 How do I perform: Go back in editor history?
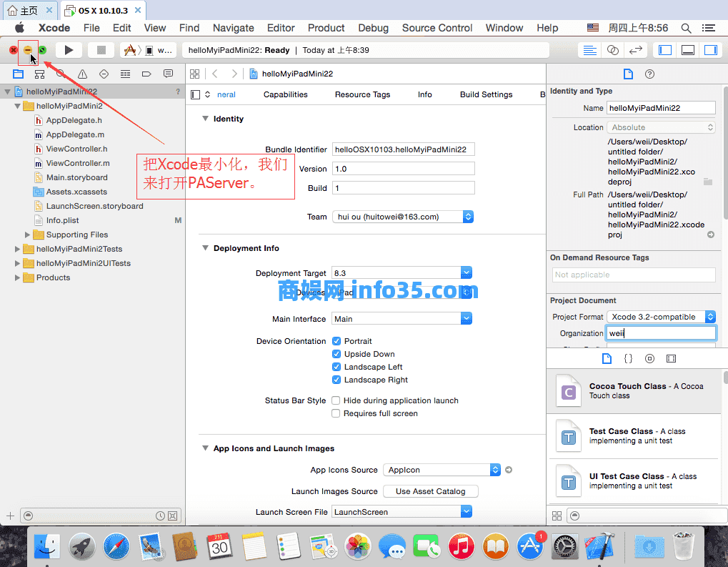coord(215,74)
